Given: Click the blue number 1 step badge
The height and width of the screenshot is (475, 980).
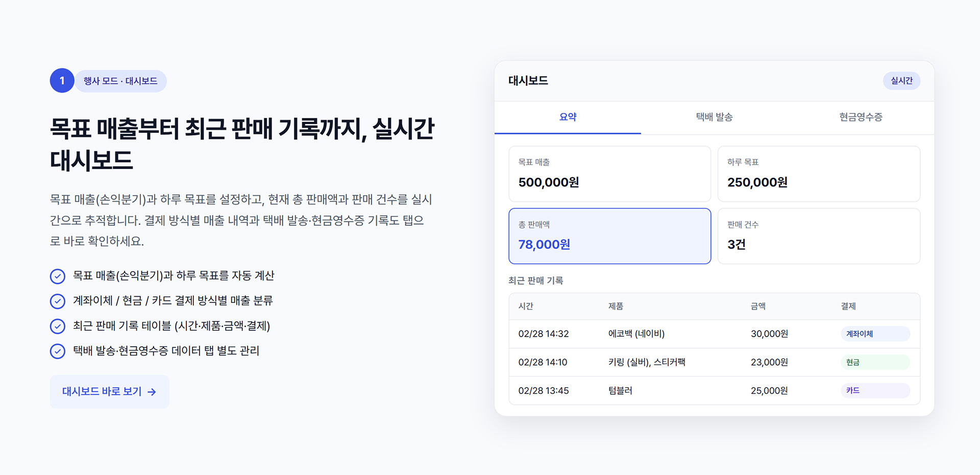Looking at the screenshot, I should (62, 81).
